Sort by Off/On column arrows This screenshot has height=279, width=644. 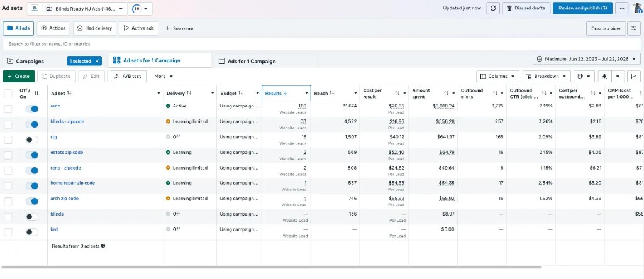(x=36, y=93)
